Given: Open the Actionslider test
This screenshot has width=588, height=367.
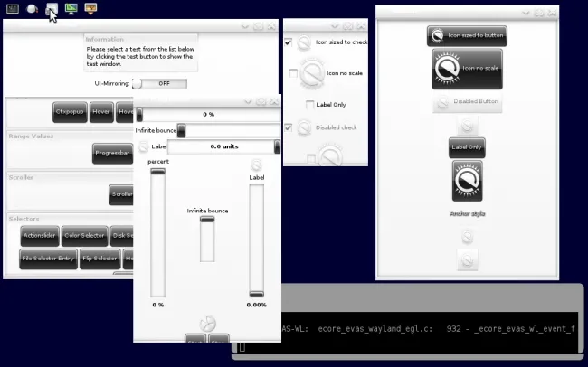Looking at the screenshot, I should coord(40,235).
